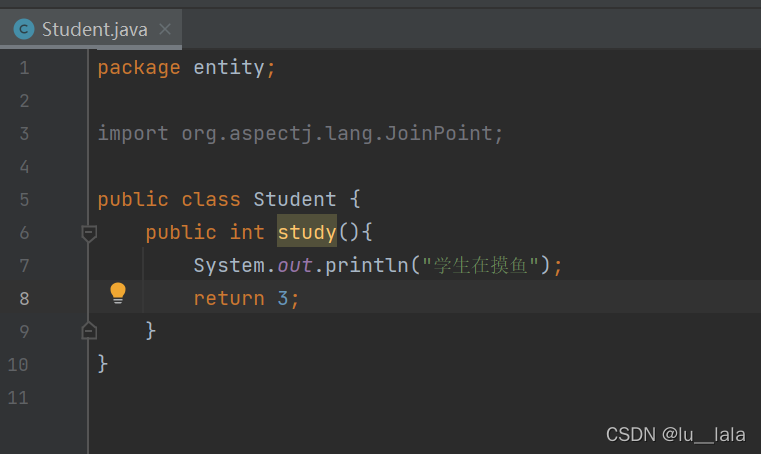Click the Student class name on line 5

pyautogui.click(x=295, y=200)
